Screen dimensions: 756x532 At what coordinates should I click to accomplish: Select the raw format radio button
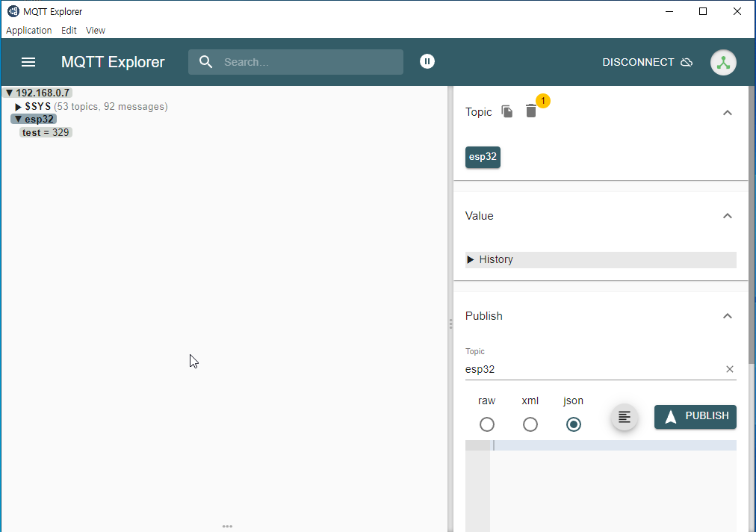pos(487,424)
